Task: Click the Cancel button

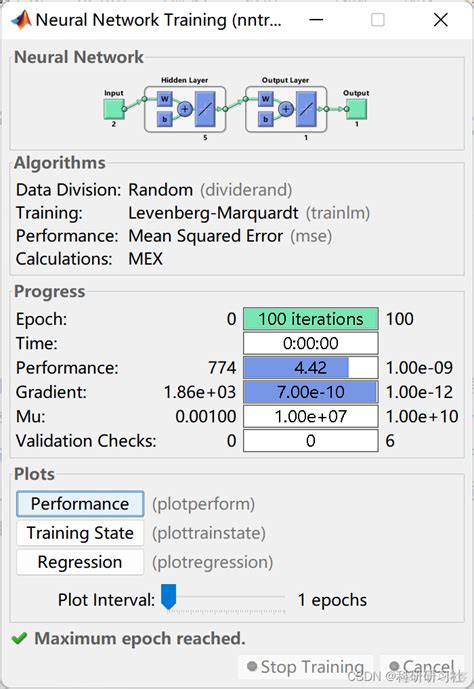Action: 422,667
